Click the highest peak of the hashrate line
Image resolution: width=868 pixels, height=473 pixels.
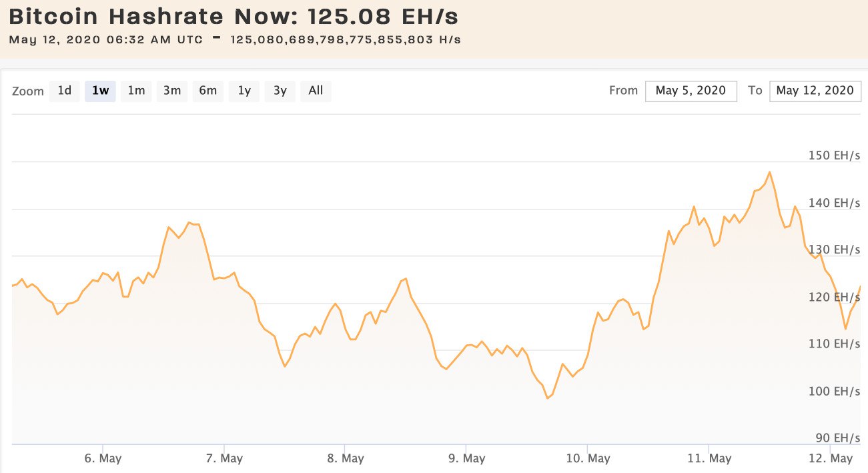[x=769, y=172]
